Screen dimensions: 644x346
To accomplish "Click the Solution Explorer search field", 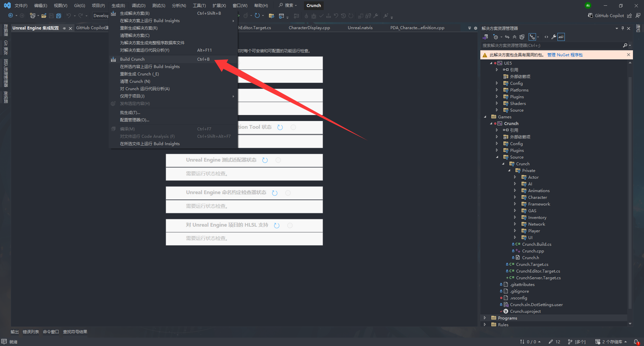I will 550,46.
